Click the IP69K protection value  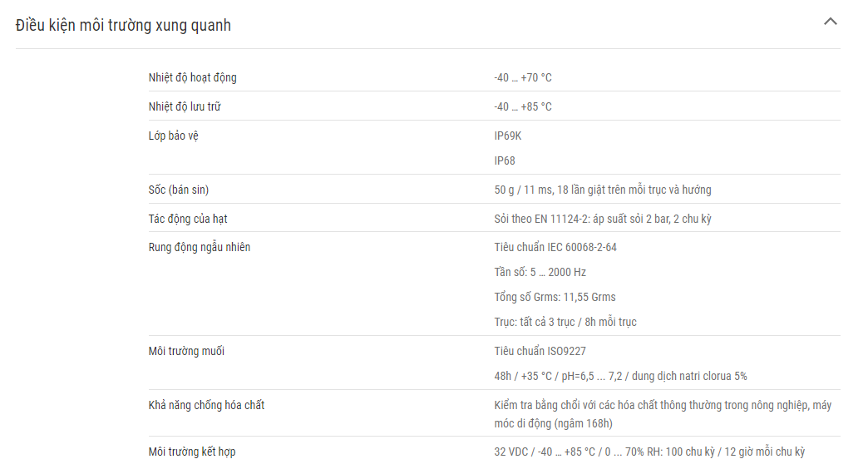(x=508, y=136)
